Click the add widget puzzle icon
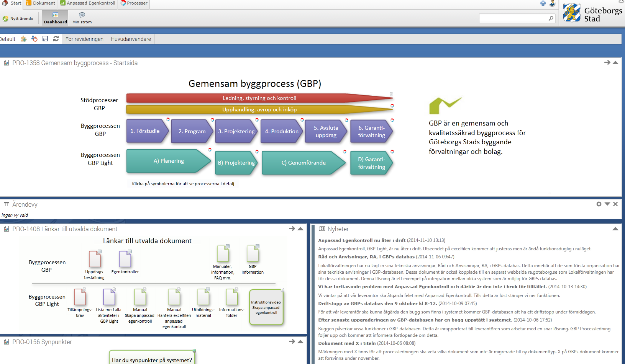Viewport: 625px width, 364px height. pos(24,39)
